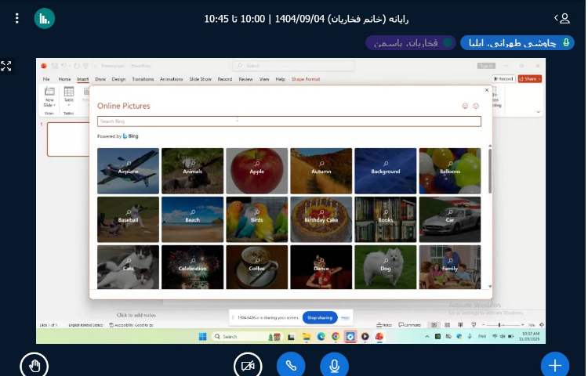The width and height of the screenshot is (588, 376).
Task: Select the participant chip فخاریان، یاسمن
Action: (x=411, y=43)
